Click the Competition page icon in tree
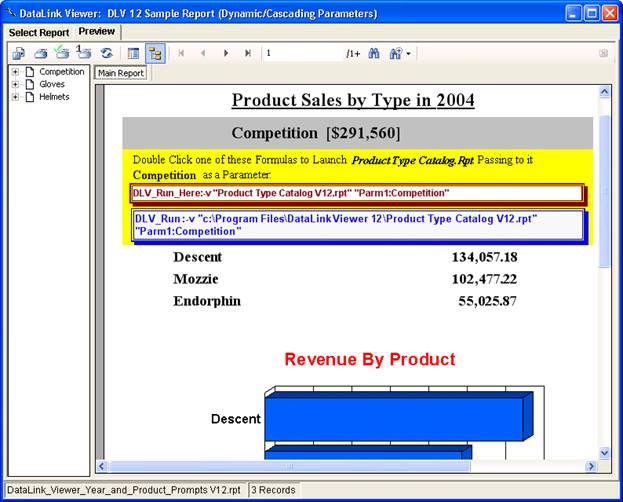Image resolution: width=623 pixels, height=502 pixels. tap(30, 72)
